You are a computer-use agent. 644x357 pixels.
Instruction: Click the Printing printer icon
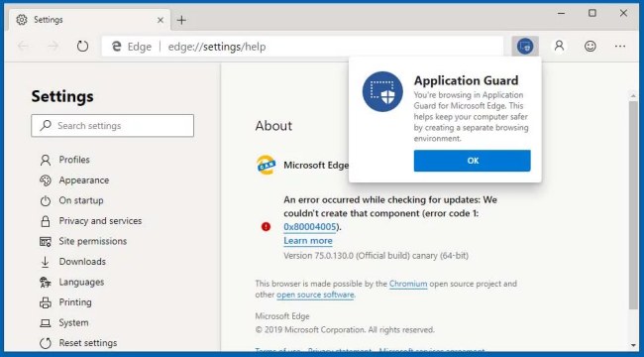click(46, 302)
